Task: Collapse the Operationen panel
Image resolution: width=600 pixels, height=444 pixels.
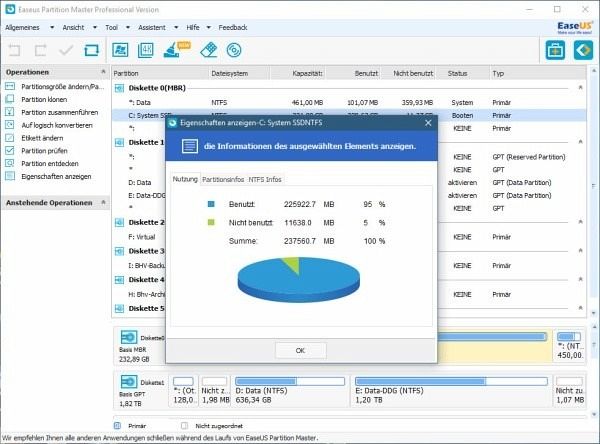Action: click(x=103, y=73)
